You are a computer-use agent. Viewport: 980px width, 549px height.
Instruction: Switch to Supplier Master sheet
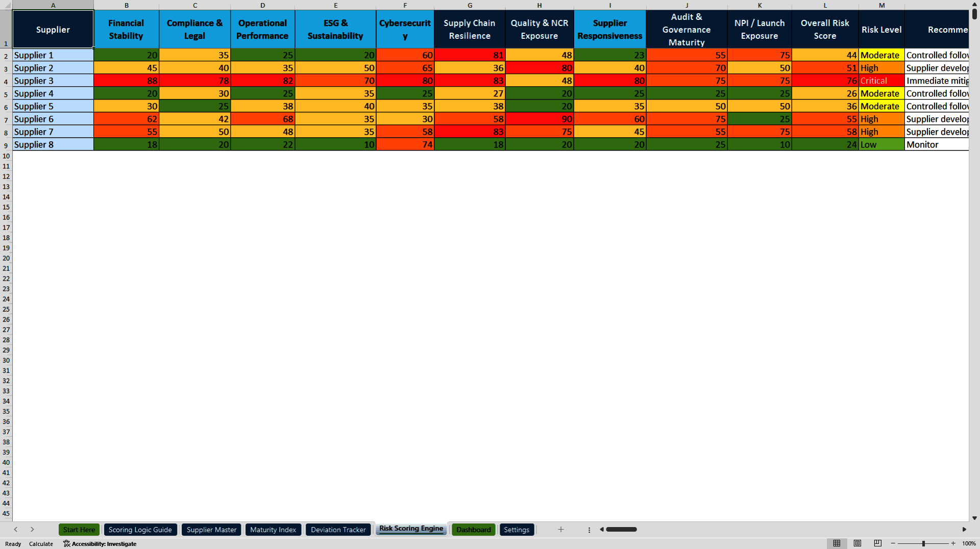pyautogui.click(x=211, y=530)
